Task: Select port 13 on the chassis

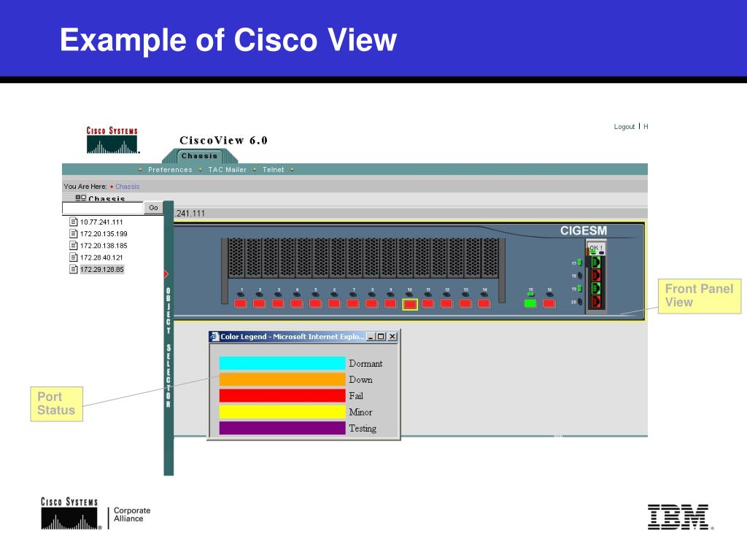Action: [465, 303]
